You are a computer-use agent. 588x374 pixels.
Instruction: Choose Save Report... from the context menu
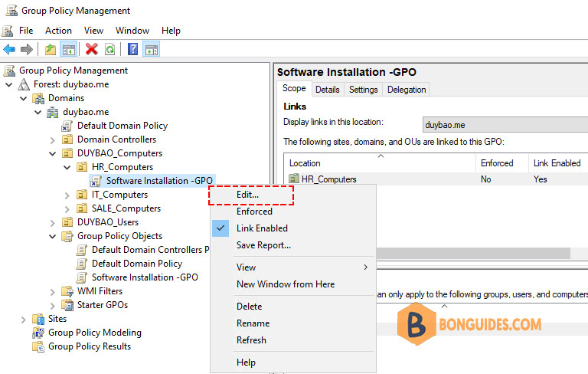pos(294,245)
